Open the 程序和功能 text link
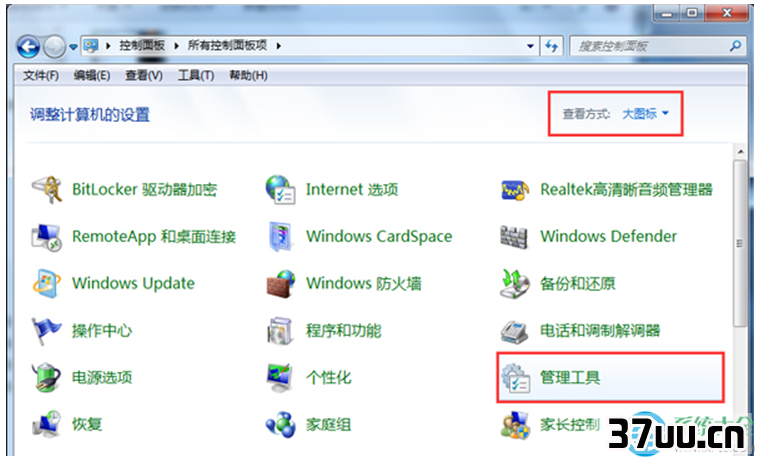The image size is (757, 459). click(344, 331)
